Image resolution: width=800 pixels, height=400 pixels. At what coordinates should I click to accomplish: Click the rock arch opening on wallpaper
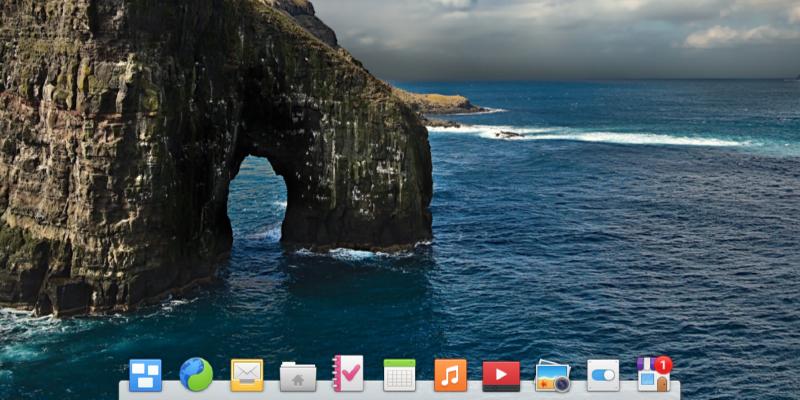[255, 200]
